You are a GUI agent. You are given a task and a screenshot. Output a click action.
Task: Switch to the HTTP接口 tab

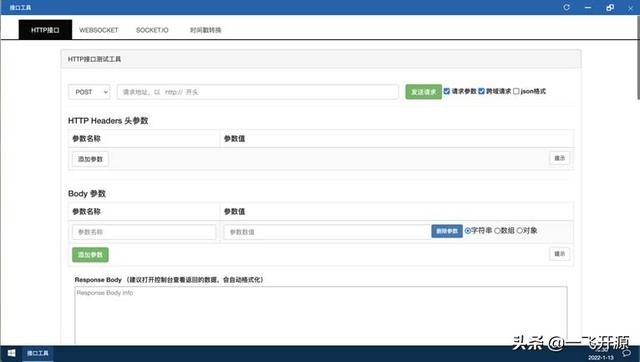tap(45, 30)
